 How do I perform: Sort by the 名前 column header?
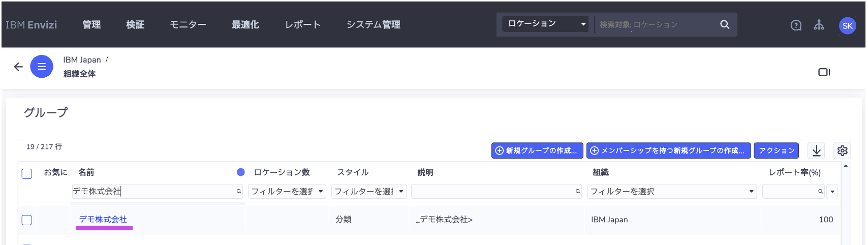(x=86, y=172)
